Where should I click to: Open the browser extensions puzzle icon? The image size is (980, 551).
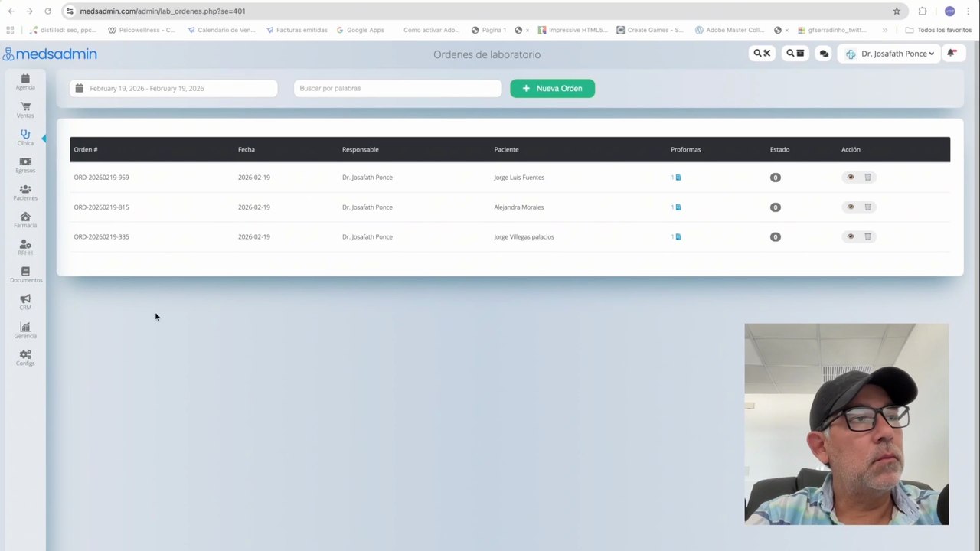pos(923,11)
